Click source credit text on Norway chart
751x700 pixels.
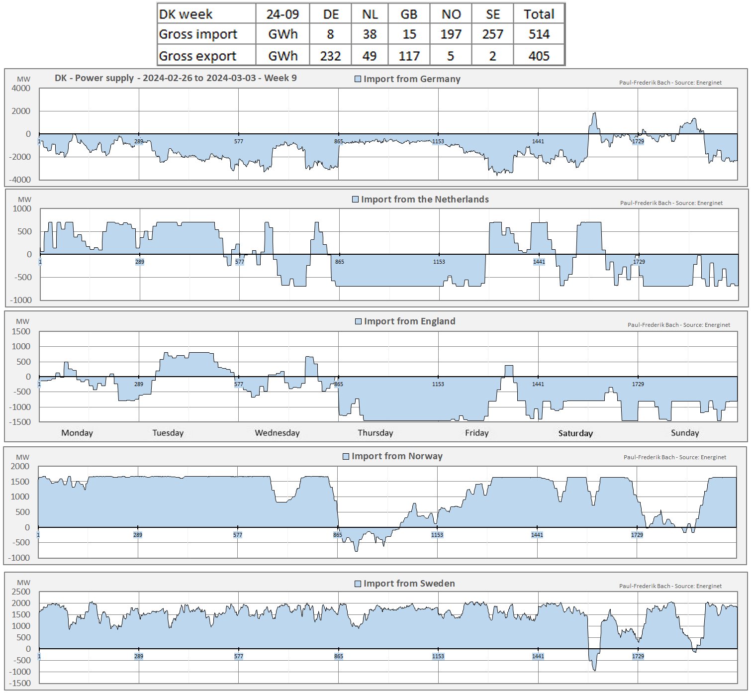click(x=674, y=457)
